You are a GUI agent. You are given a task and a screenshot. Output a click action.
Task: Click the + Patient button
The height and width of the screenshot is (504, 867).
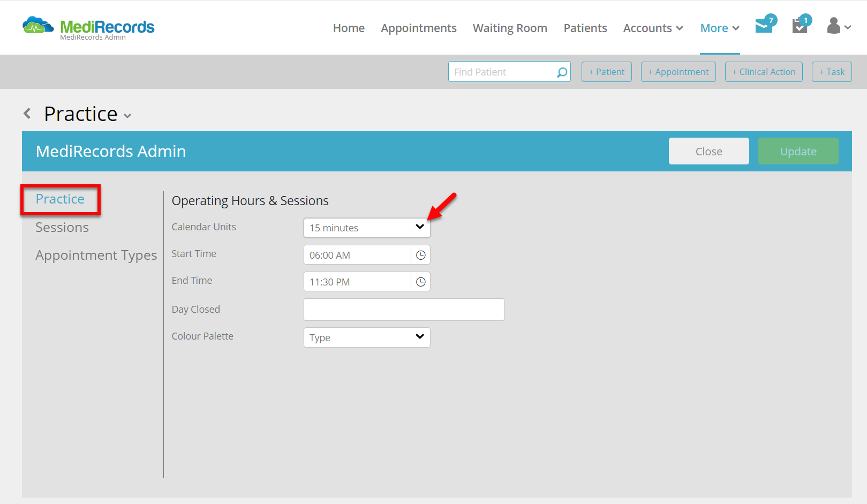point(607,72)
